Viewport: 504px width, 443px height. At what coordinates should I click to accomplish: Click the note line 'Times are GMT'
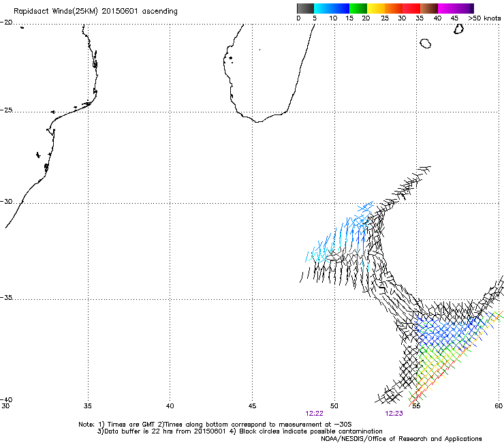[131, 425]
